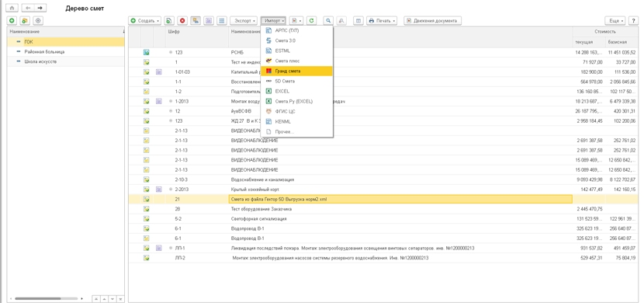The height and width of the screenshot is (303, 644).
Task: Select Гранд смета from the import menu
Action: pos(296,71)
